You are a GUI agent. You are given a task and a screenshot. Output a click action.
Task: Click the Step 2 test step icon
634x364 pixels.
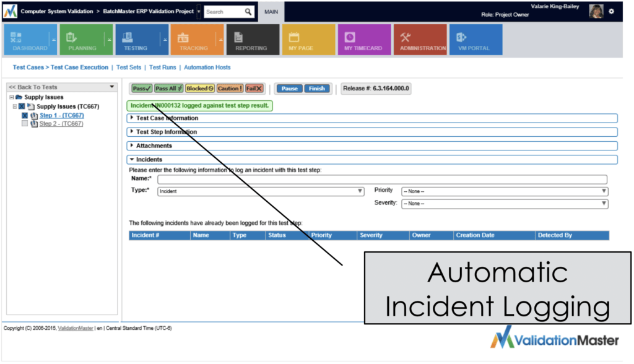coord(34,124)
